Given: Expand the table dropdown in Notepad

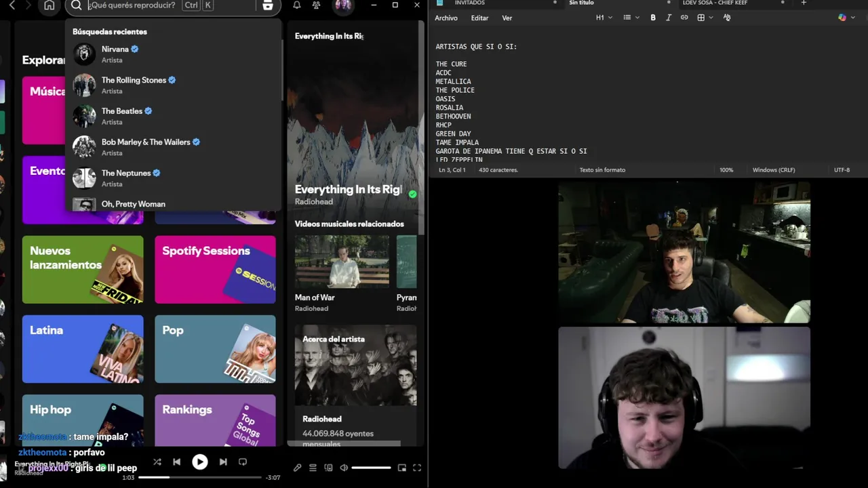Looking at the screenshot, I should (705, 18).
